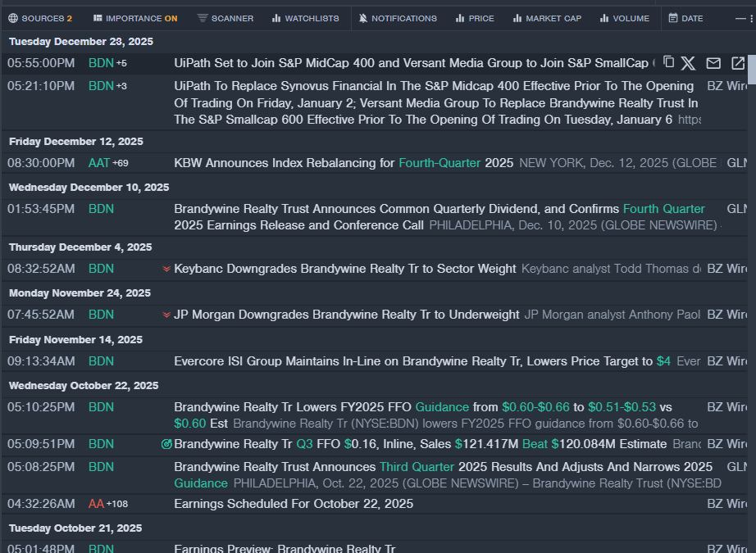
Task: Click the vertical scrollbar thumb
Action: pos(752,69)
